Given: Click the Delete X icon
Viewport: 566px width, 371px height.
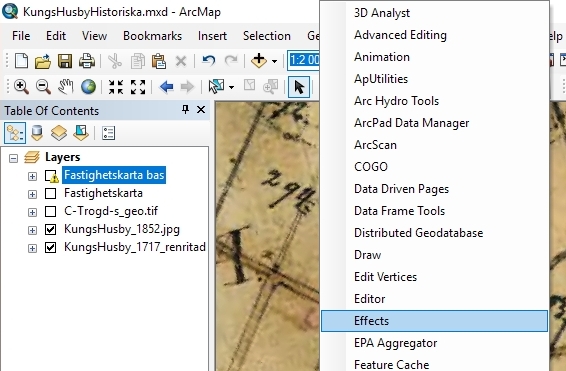Looking at the screenshot, I should pyautogui.click(x=181, y=61).
